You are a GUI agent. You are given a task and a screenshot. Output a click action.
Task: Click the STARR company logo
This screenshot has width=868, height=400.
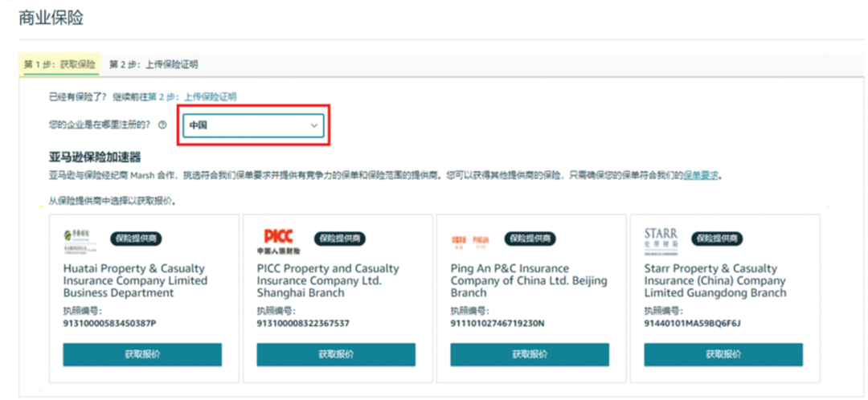[661, 241]
